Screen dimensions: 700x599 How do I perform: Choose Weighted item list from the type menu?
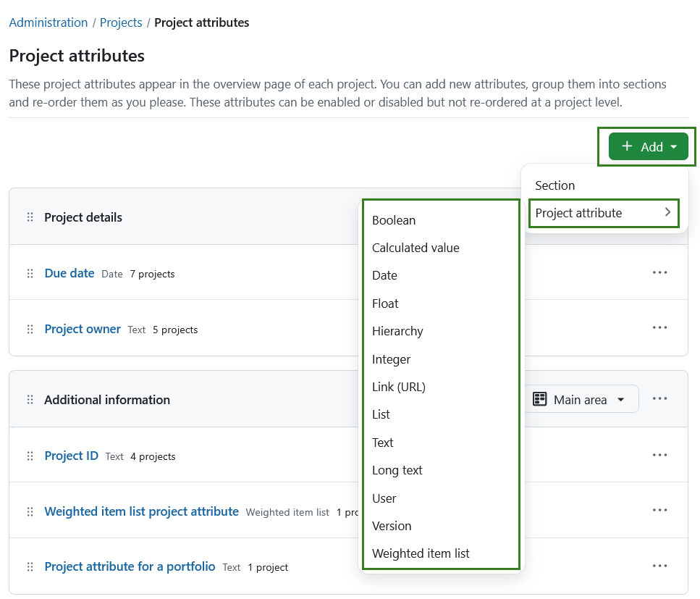pyautogui.click(x=421, y=553)
